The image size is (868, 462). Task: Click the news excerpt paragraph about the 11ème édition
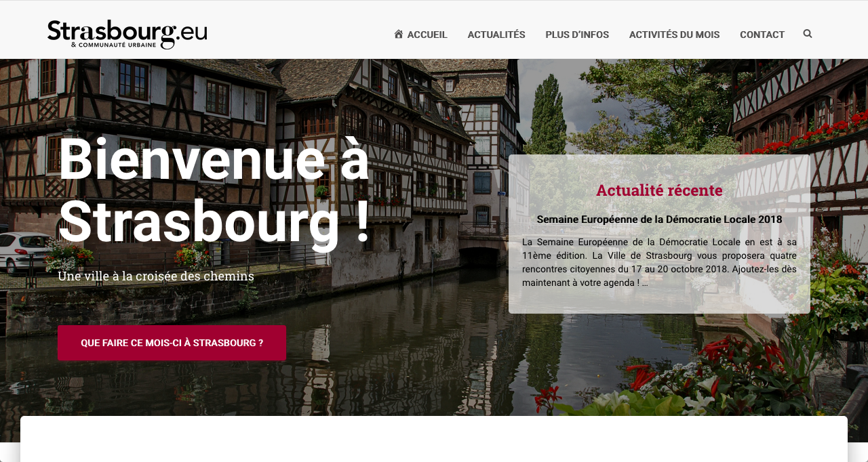659,262
